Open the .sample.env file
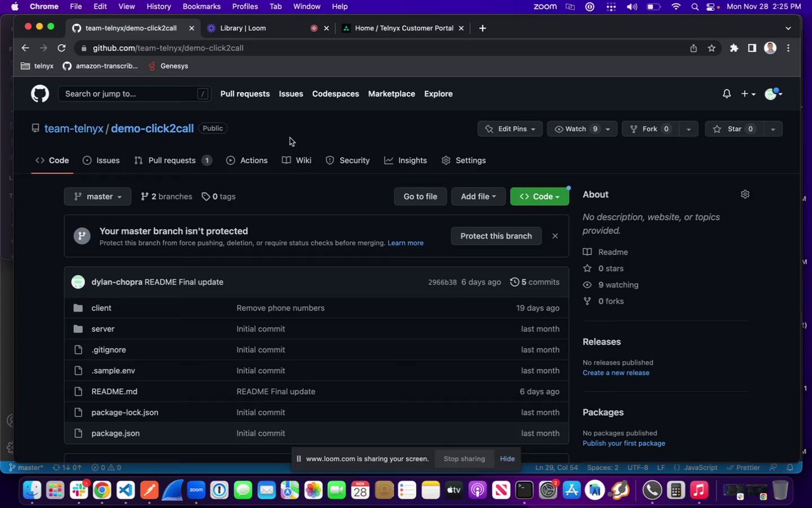 click(x=113, y=371)
